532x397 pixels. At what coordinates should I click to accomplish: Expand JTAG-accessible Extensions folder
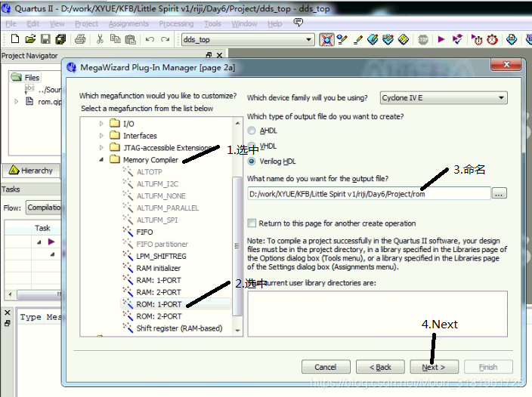(101, 148)
